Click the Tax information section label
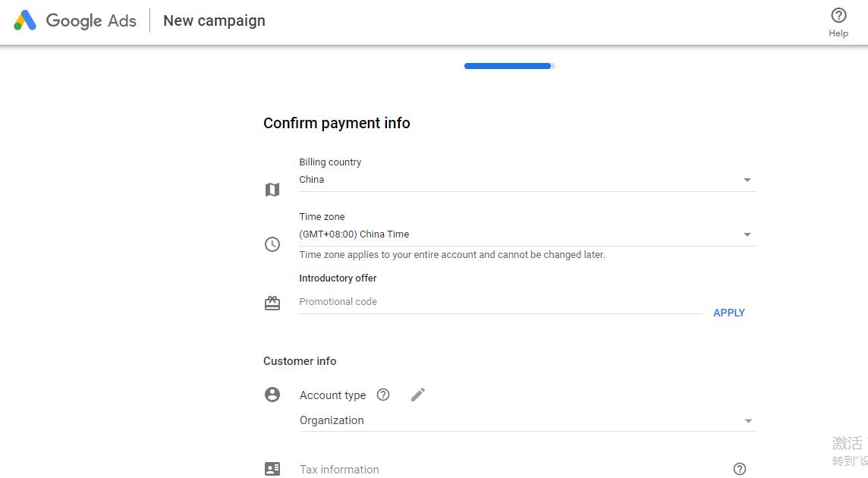 click(339, 470)
